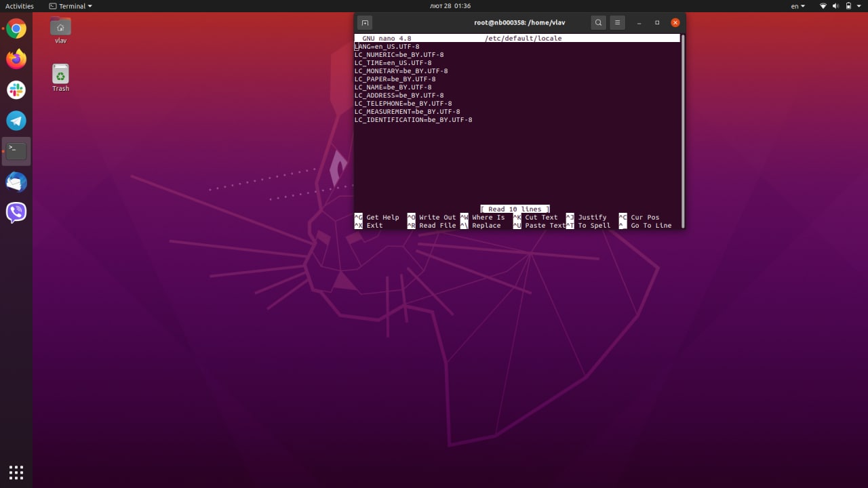Click the Read File shortcut label
868x488 pixels.
[437, 226]
